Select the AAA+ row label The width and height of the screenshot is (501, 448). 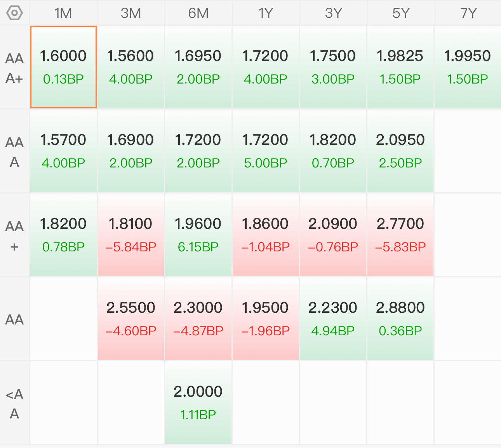(x=15, y=68)
